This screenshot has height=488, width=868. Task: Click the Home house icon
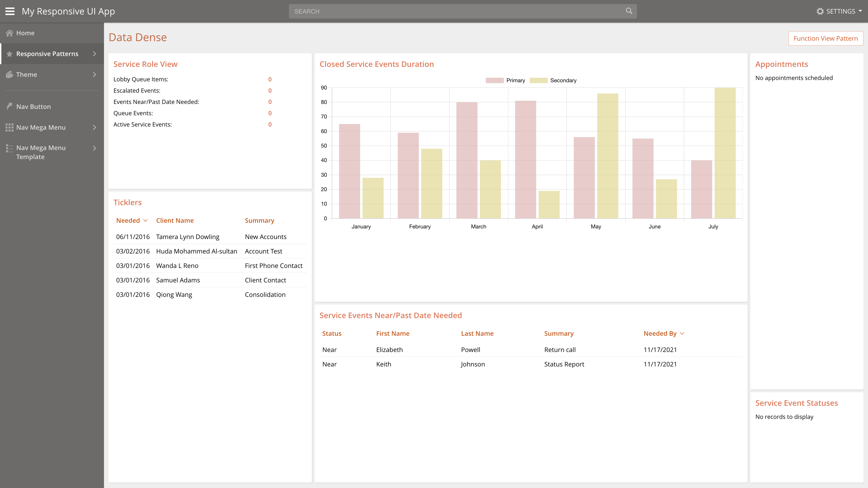[9, 33]
